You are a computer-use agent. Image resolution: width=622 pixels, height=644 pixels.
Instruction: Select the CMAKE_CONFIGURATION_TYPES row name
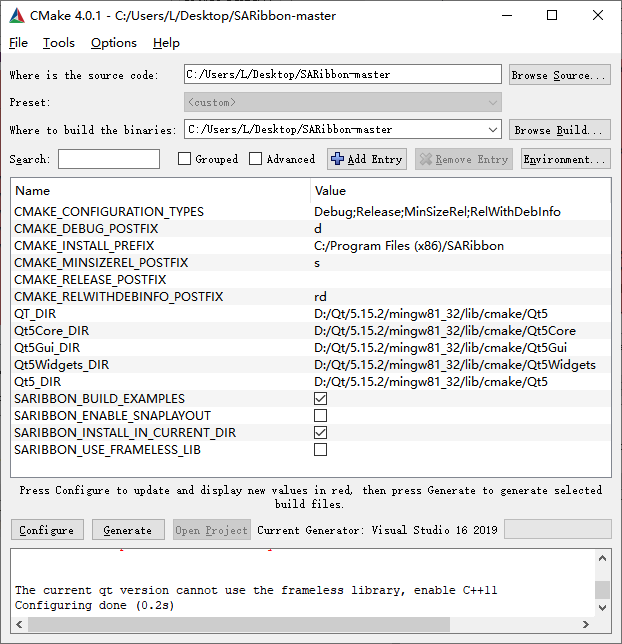(109, 212)
